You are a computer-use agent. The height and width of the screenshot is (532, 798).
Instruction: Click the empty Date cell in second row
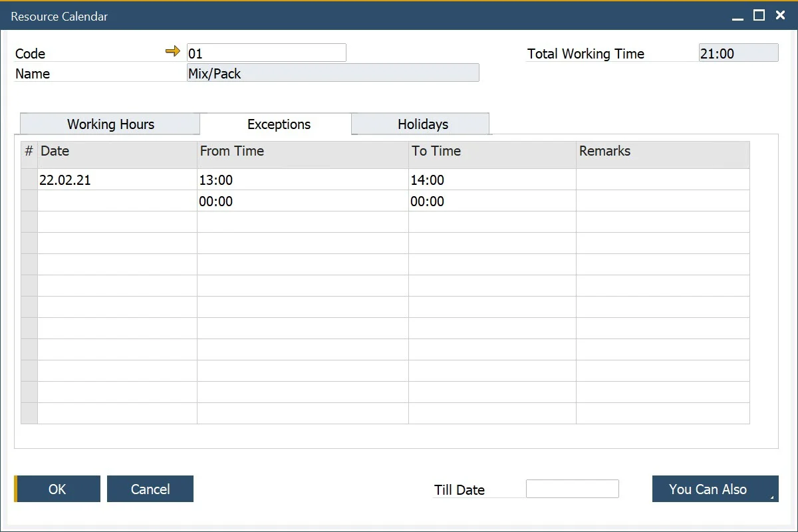(117, 201)
